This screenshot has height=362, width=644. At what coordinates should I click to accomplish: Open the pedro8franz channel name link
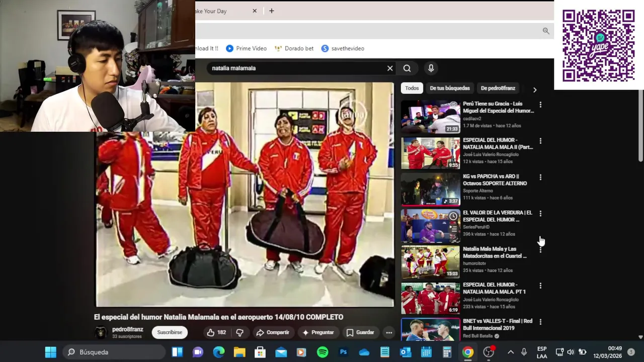click(x=127, y=329)
